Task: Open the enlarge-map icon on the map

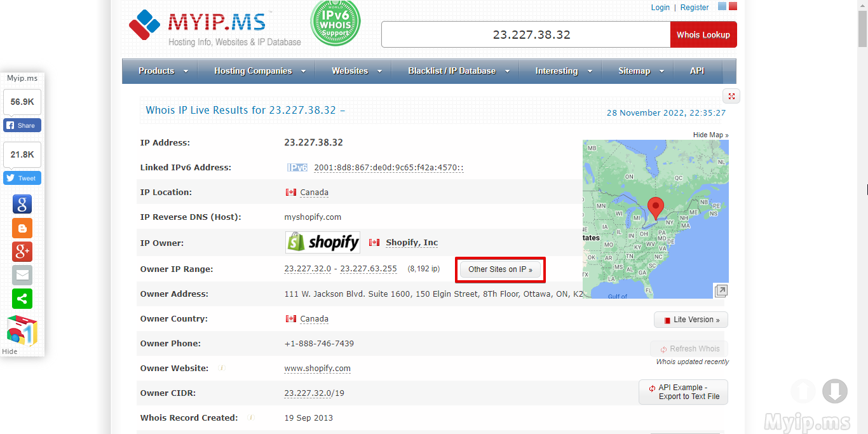Action: (x=721, y=290)
